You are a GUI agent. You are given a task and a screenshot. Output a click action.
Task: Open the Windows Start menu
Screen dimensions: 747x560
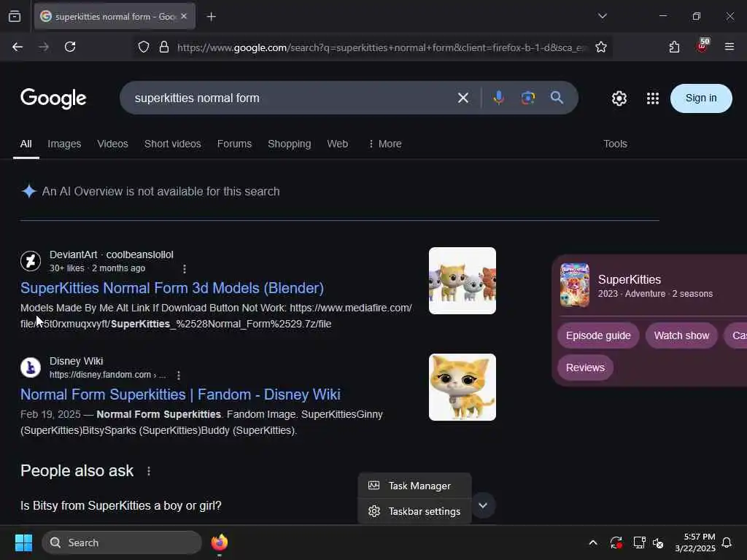pyautogui.click(x=23, y=542)
